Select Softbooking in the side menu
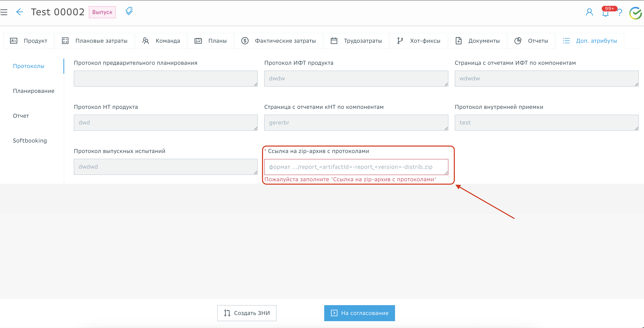This screenshot has height=328, width=644. click(30, 141)
